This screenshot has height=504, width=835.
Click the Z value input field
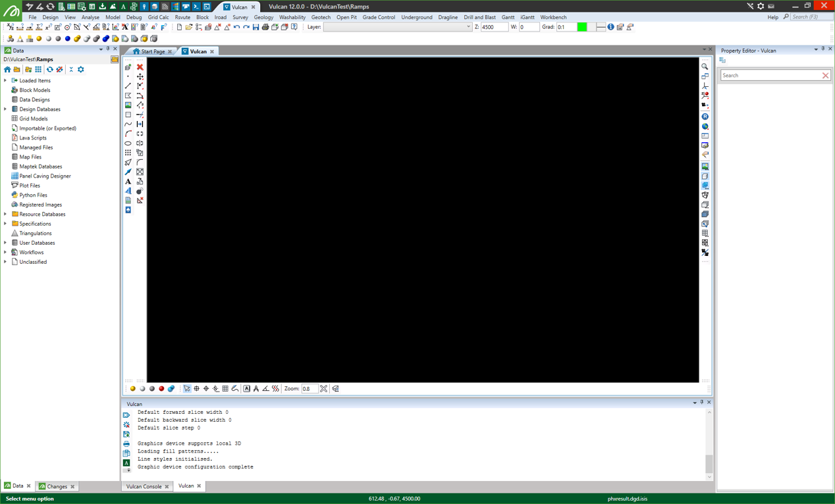[494, 27]
